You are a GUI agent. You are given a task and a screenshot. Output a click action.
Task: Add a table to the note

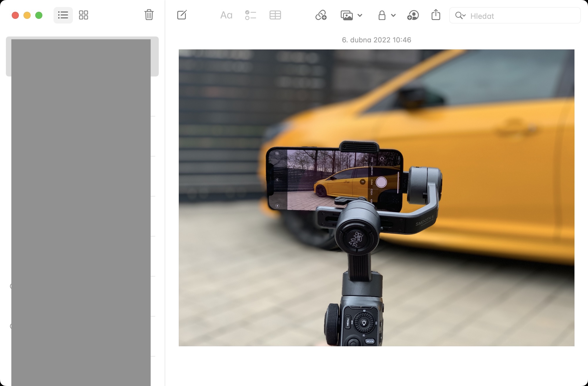click(275, 15)
